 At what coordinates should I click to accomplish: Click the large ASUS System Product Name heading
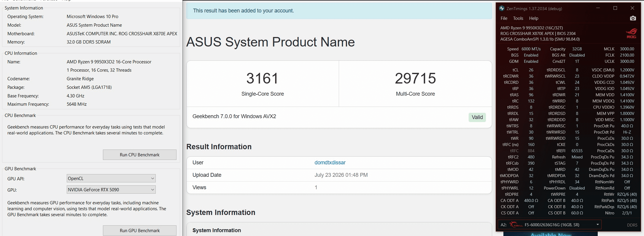click(x=271, y=42)
